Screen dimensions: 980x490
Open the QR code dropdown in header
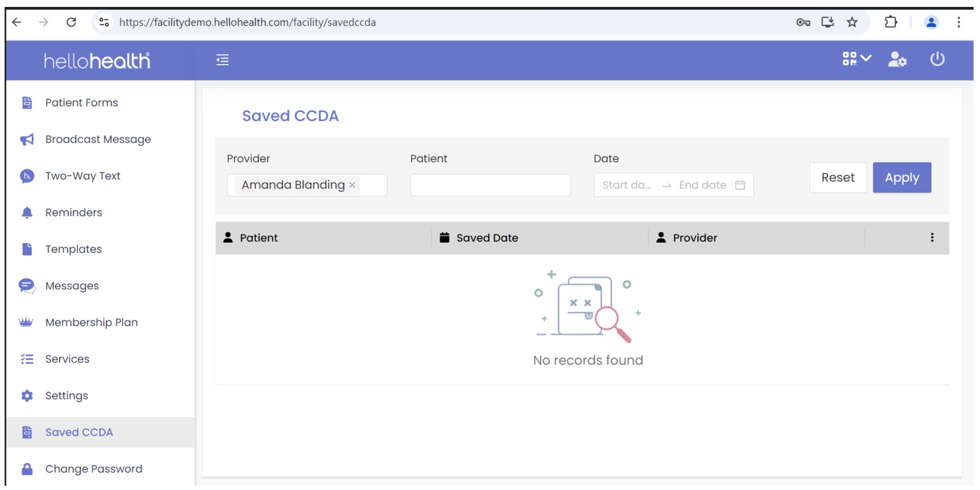coord(856,59)
